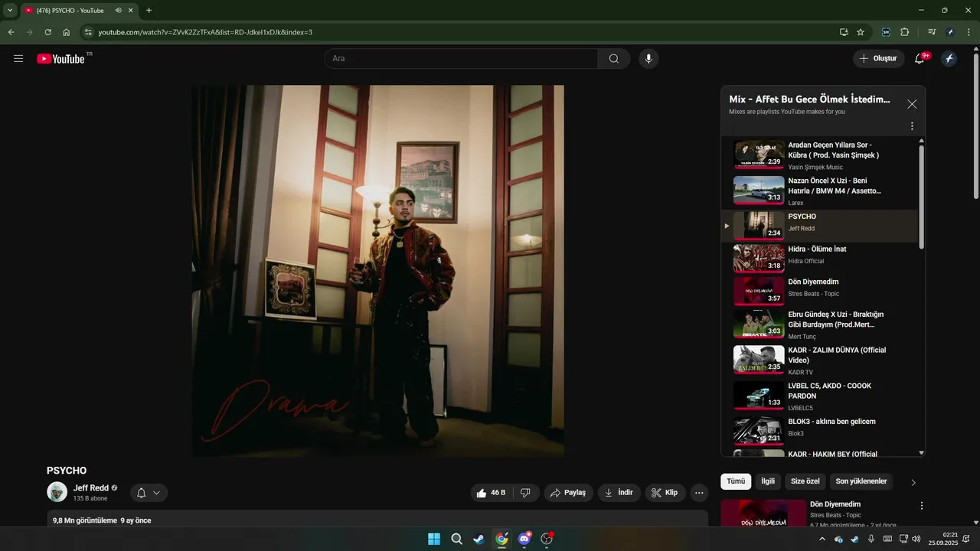This screenshot has height=551, width=980.
Task: Like the PSYCHO video
Action: click(491, 493)
